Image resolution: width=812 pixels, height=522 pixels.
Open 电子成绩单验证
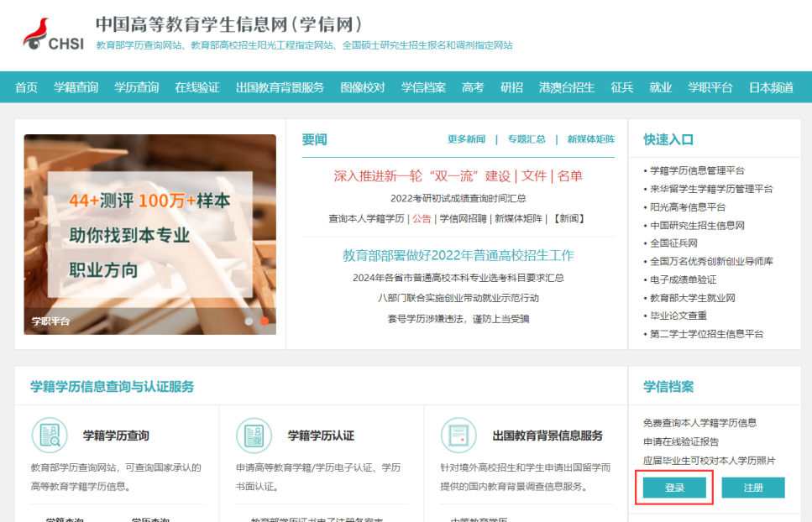click(x=683, y=280)
